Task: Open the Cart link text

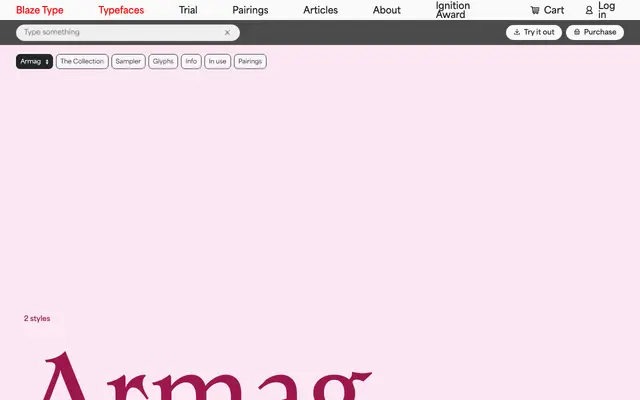Action: click(554, 10)
